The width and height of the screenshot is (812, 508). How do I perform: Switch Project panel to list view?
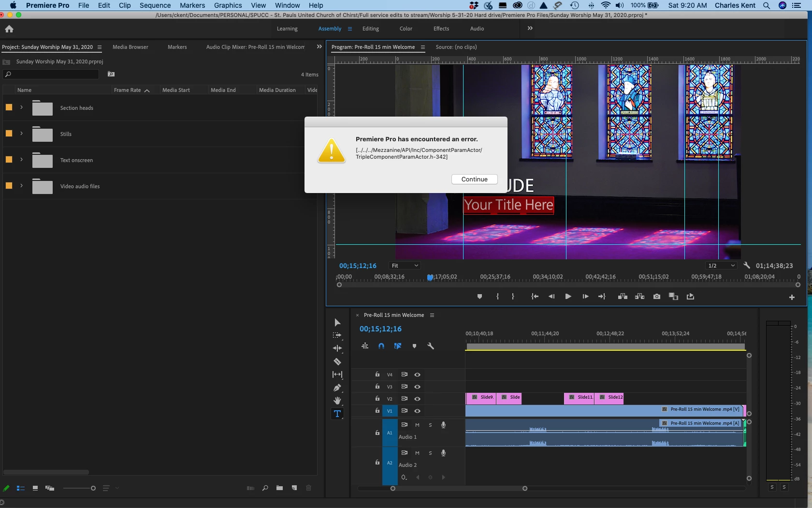(x=21, y=488)
